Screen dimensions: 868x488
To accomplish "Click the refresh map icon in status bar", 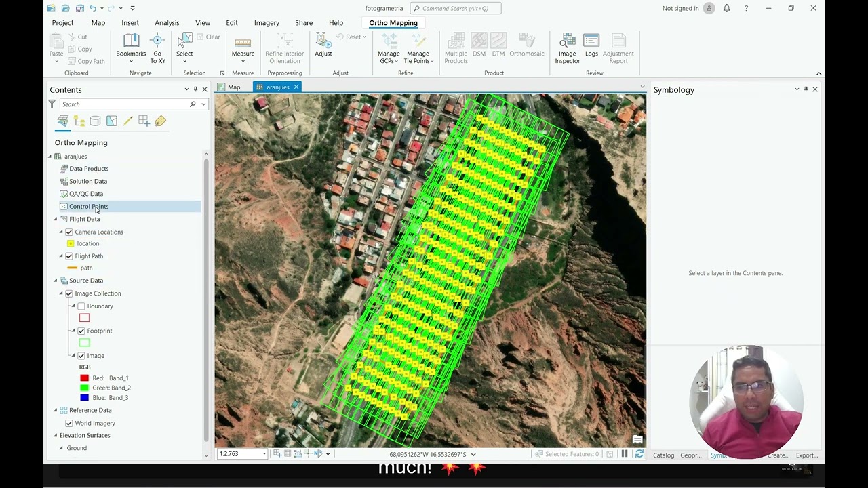I will click(x=639, y=454).
